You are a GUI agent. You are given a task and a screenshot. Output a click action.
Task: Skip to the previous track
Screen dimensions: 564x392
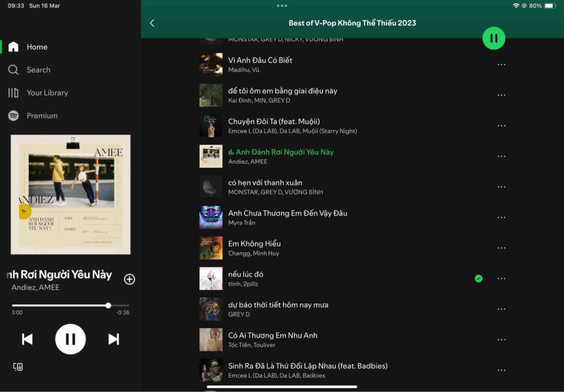[27, 339]
